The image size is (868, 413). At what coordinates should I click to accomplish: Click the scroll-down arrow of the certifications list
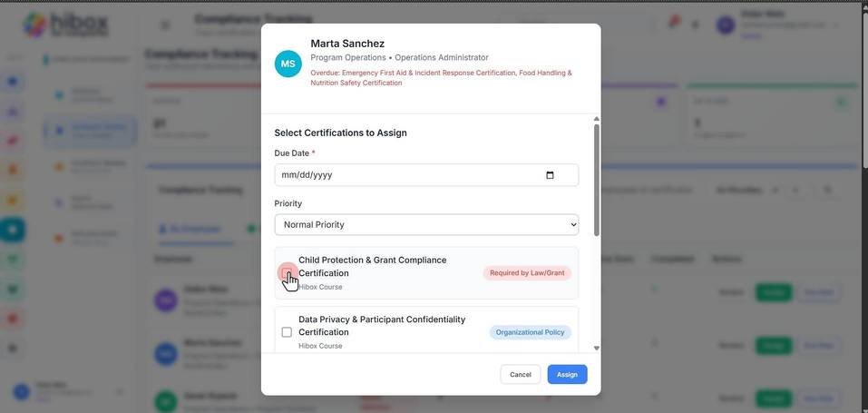(596, 349)
